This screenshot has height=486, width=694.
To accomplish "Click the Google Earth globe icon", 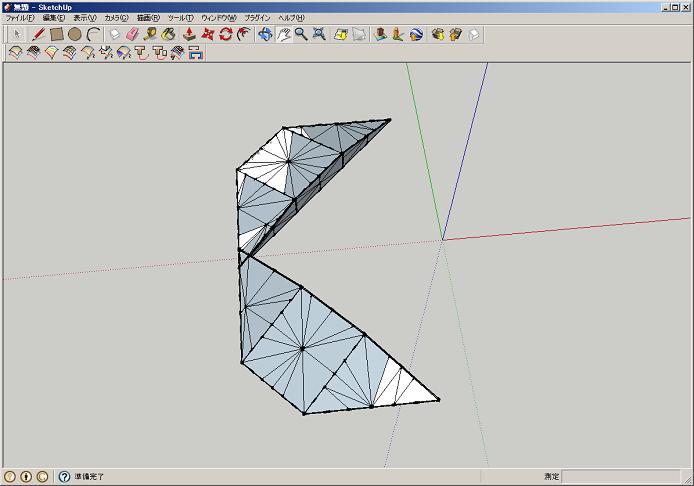I will click(x=416, y=34).
